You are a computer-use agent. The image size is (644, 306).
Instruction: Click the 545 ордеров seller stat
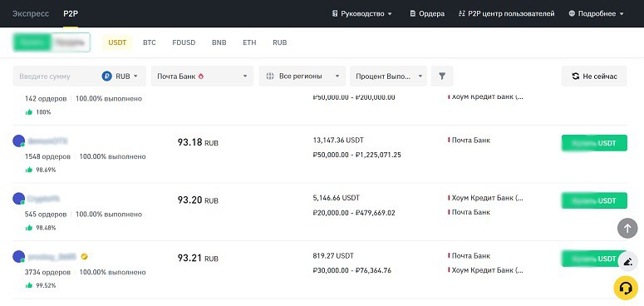[x=46, y=215]
